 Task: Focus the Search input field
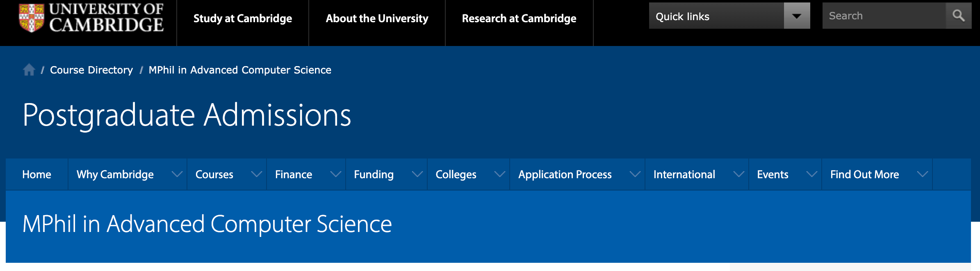tap(884, 16)
